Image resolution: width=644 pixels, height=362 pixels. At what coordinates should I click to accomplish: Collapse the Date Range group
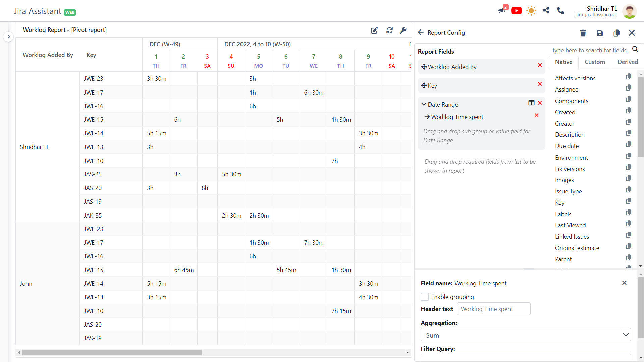pyautogui.click(x=424, y=104)
